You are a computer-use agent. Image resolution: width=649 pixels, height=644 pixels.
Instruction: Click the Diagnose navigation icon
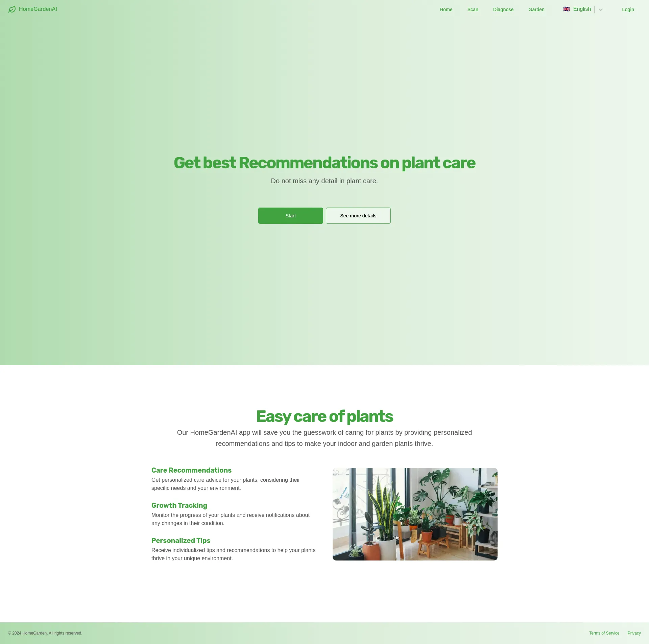(x=503, y=9)
